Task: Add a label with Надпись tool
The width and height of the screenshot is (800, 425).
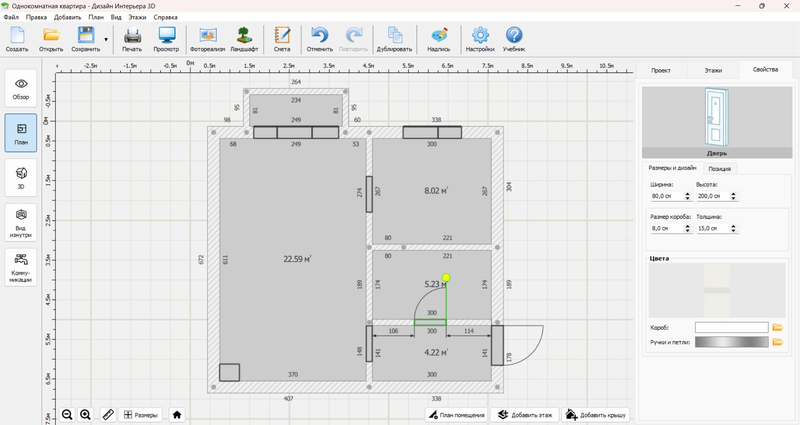Action: 438,40
